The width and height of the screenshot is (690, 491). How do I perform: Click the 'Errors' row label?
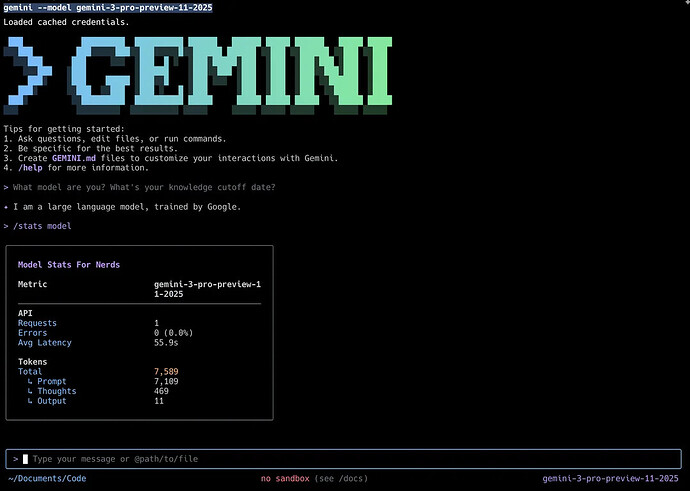(32, 333)
